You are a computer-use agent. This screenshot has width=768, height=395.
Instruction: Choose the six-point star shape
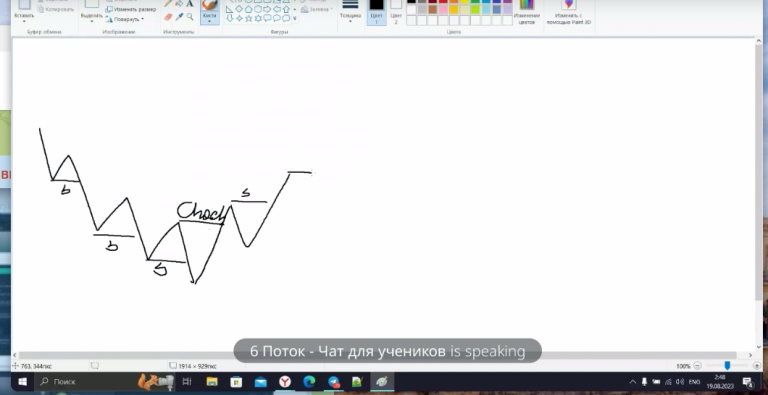pos(258,19)
